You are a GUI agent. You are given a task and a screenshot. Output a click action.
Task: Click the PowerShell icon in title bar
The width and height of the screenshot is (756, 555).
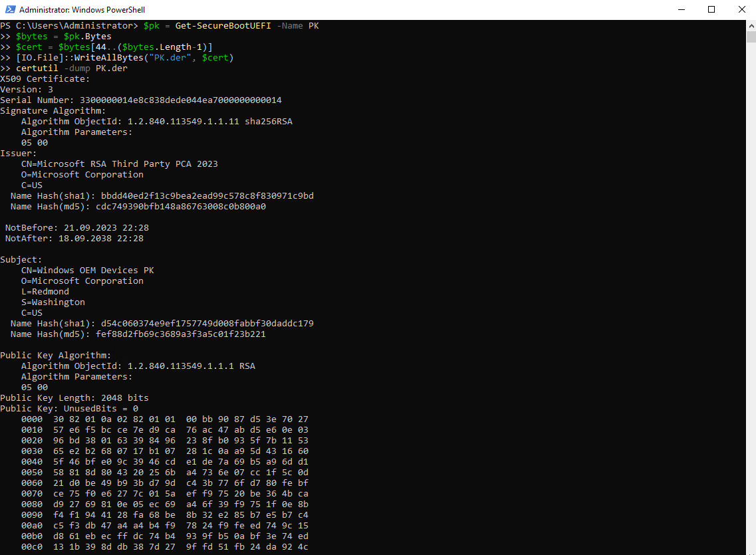10,9
